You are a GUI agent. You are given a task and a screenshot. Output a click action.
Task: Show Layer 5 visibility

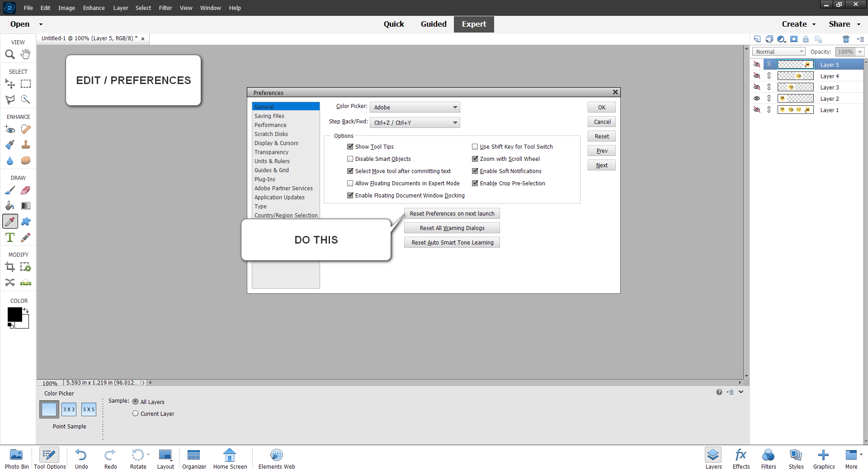(x=757, y=64)
